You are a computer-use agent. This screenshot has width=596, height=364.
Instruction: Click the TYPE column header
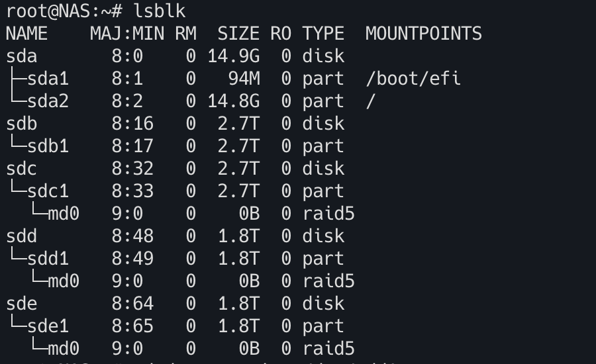coord(323,34)
